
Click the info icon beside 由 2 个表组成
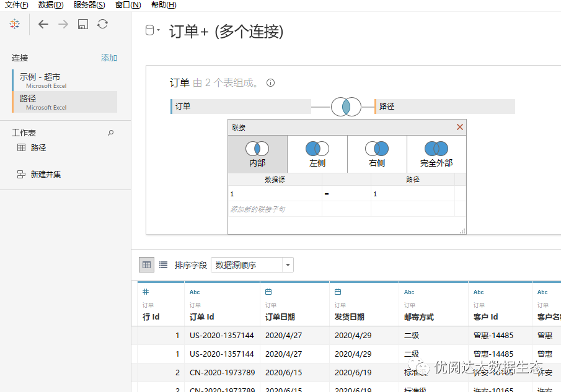click(270, 83)
